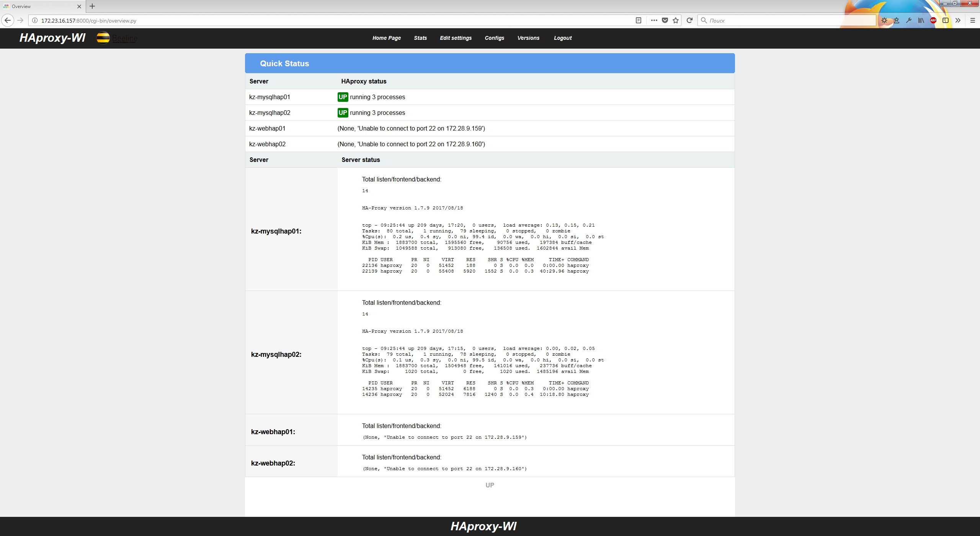Click kz-mysqlhap01 in Quick Status table

point(269,97)
